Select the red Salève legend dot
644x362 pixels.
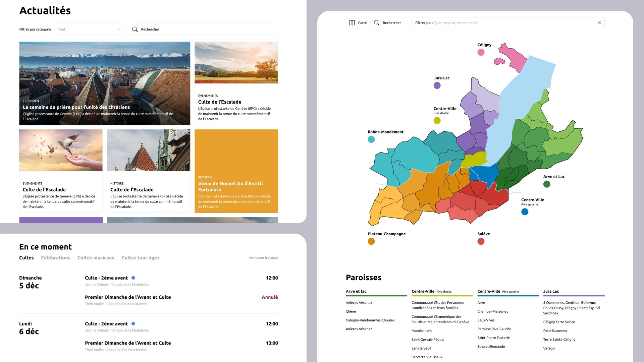tap(481, 241)
